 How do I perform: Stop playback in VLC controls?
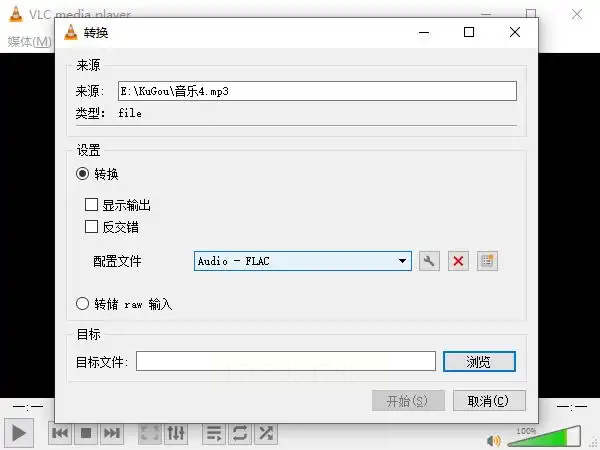tap(86, 433)
